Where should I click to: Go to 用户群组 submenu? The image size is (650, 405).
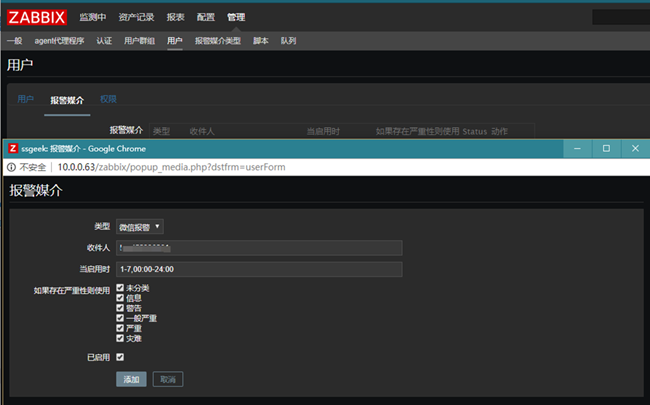[x=139, y=41]
